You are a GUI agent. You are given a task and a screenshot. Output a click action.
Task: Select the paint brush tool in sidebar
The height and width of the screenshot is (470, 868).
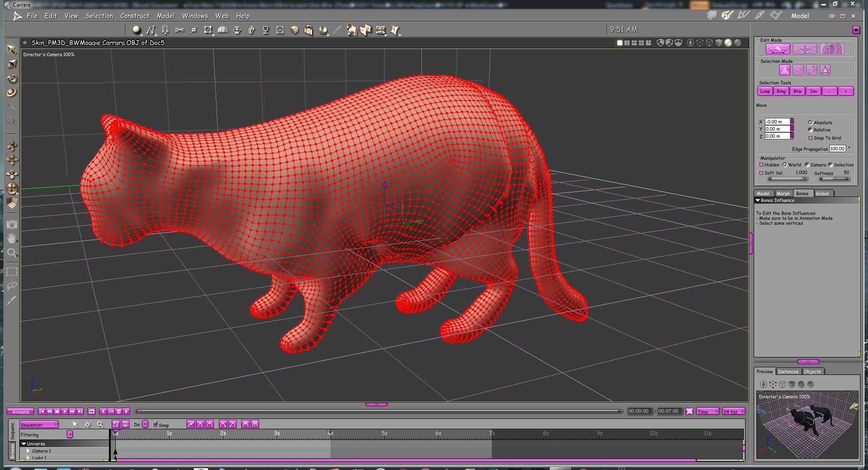pos(12,300)
